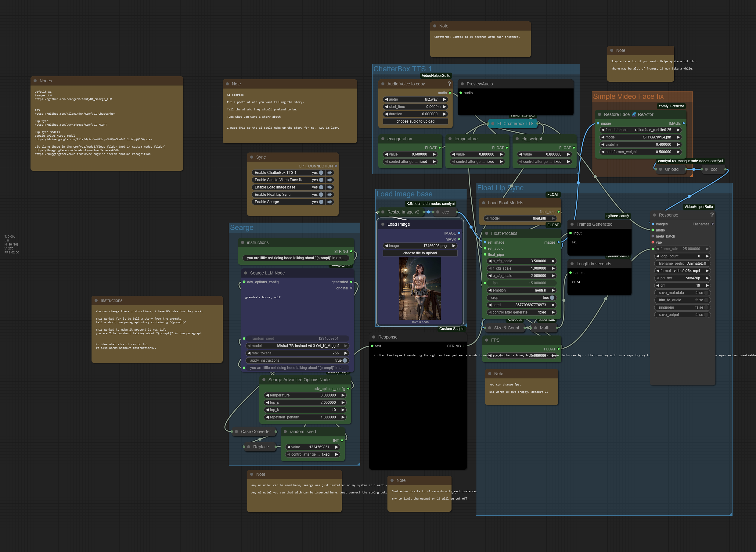Open the audio ts2.wav dropdown
The height and width of the screenshot is (552, 756).
416,100
